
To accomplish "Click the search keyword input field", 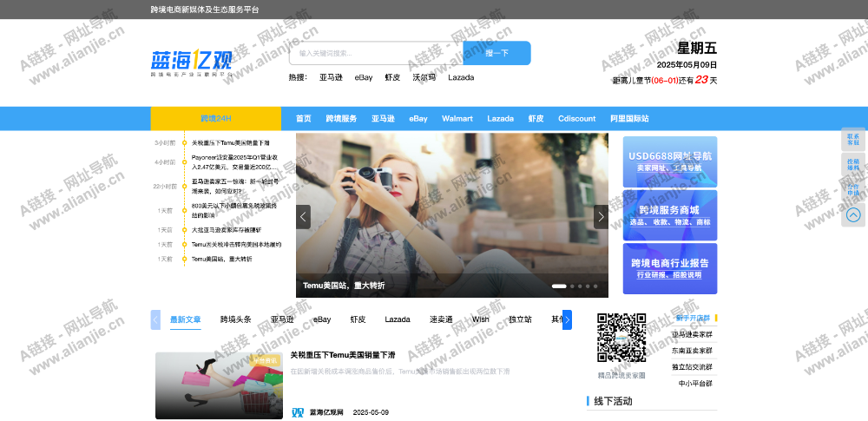I will 376,53.
